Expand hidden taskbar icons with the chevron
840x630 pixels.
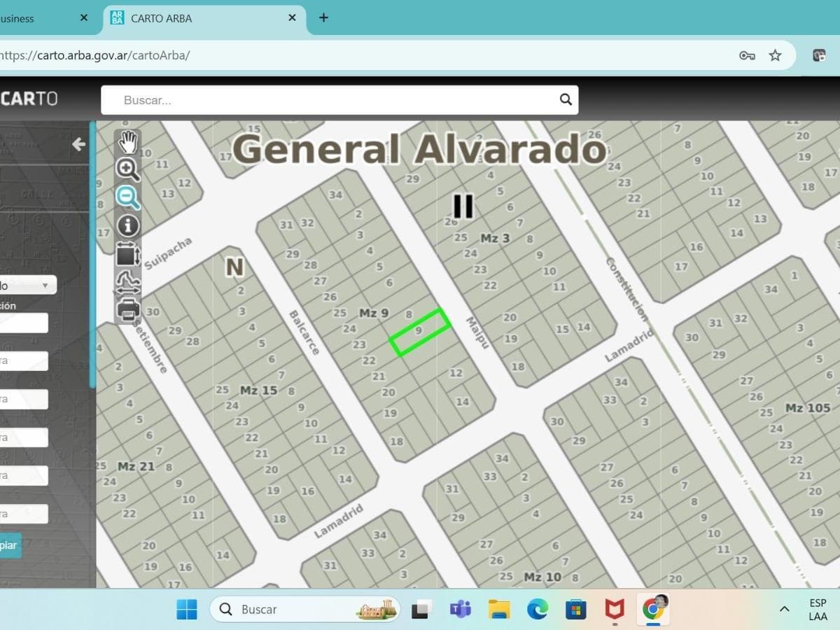(784, 609)
